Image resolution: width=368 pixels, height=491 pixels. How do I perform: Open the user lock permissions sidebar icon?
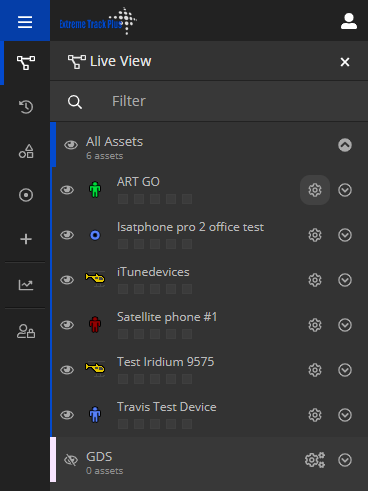(26, 331)
